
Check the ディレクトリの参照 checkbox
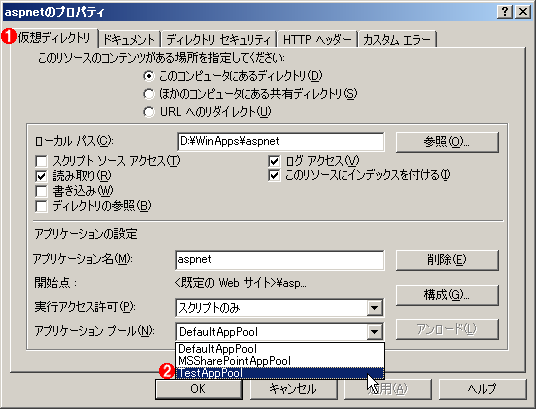pyautogui.click(x=41, y=206)
